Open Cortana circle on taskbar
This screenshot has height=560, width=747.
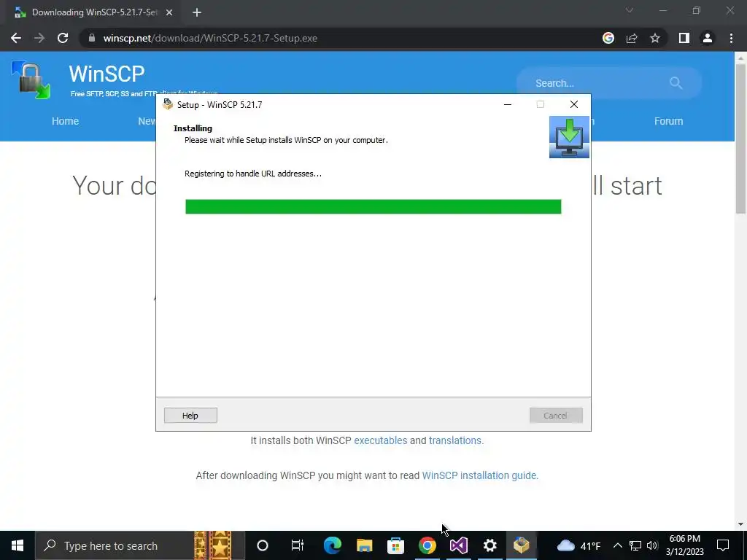pos(263,545)
